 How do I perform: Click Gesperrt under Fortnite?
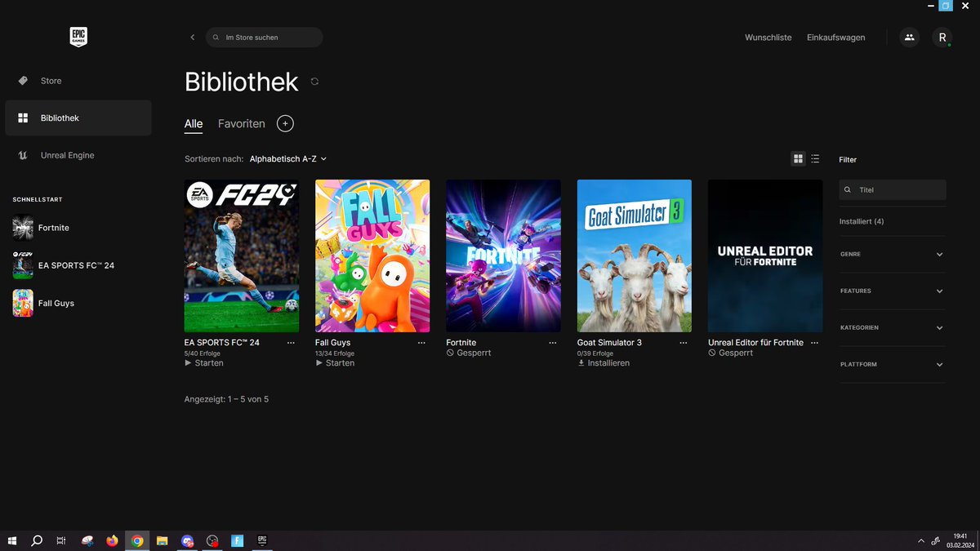click(x=469, y=353)
